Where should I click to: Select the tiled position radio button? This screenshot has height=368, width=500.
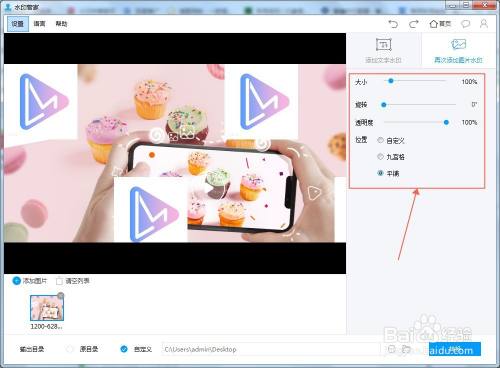pyautogui.click(x=380, y=173)
